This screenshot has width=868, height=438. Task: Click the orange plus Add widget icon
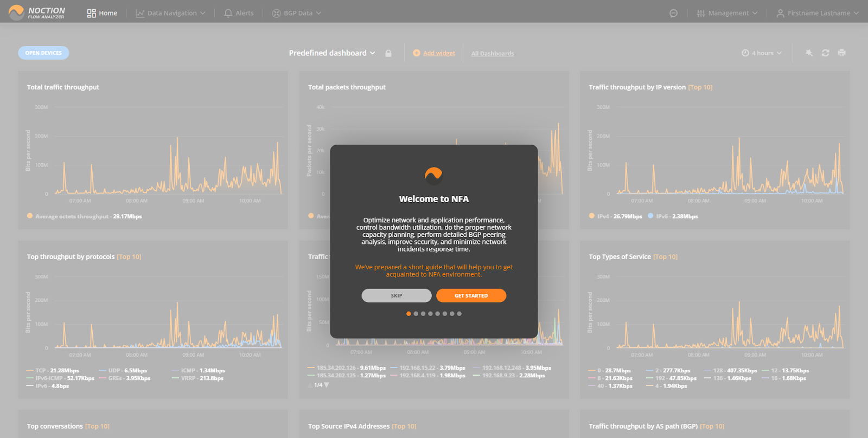[x=417, y=53]
